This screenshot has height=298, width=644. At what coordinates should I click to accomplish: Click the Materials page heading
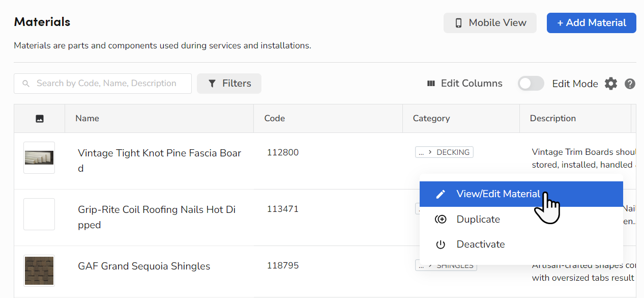tap(42, 22)
